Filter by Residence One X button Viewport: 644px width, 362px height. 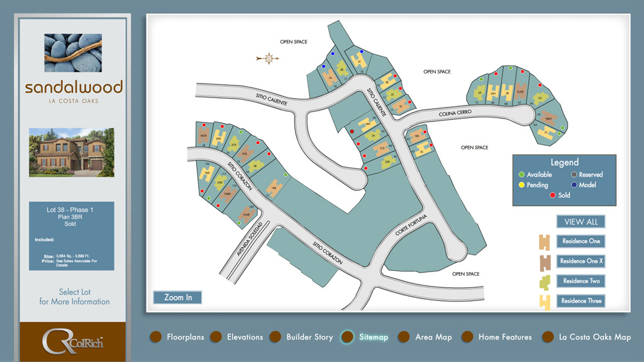(580, 261)
